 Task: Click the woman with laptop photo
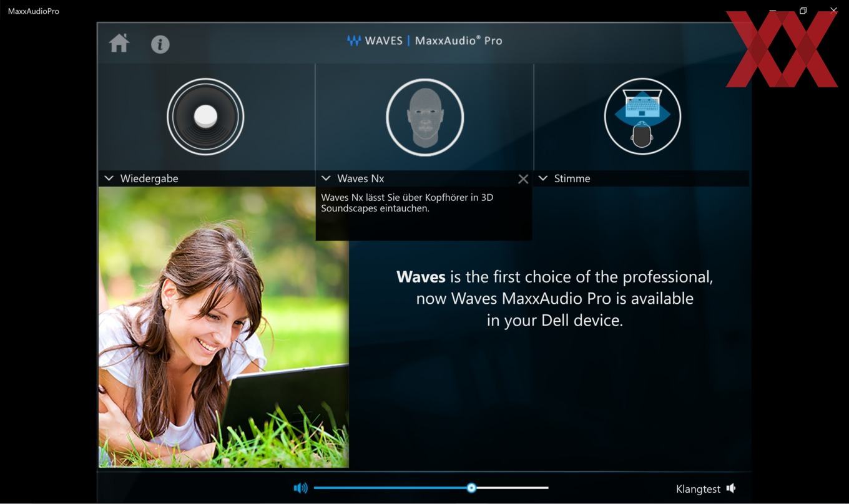(223, 327)
